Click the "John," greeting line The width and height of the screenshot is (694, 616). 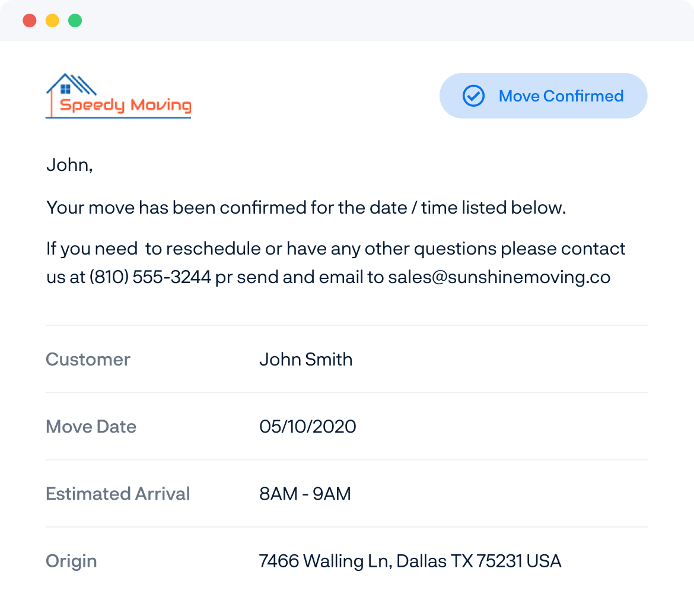[x=69, y=165]
